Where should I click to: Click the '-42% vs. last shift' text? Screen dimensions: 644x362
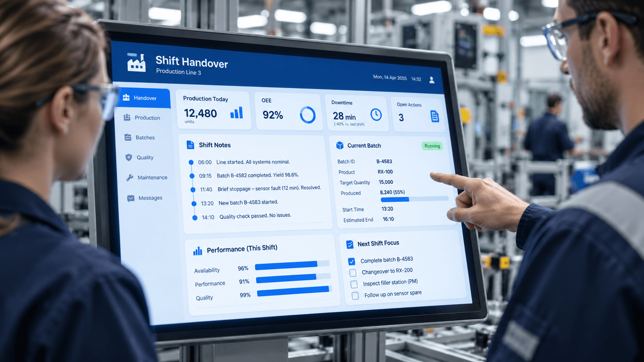349,124
